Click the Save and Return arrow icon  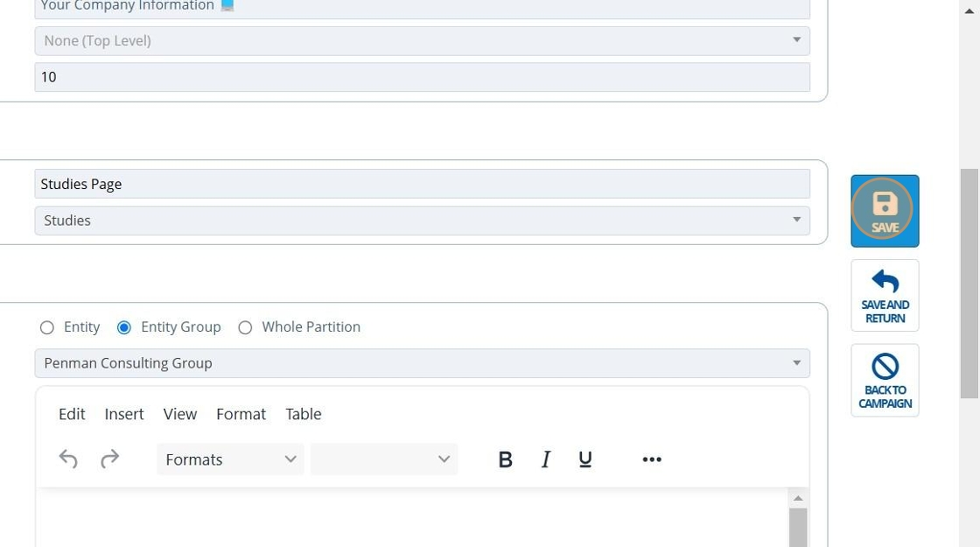pos(885,282)
